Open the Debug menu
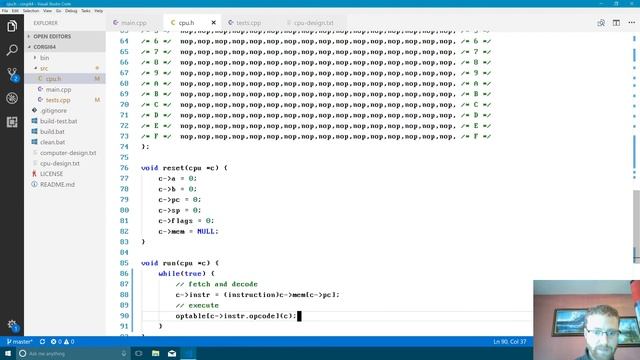 (x=71, y=11)
